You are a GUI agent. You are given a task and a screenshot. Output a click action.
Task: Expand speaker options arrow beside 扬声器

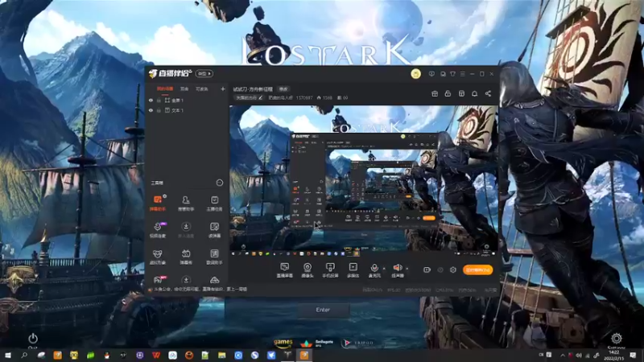(407, 269)
